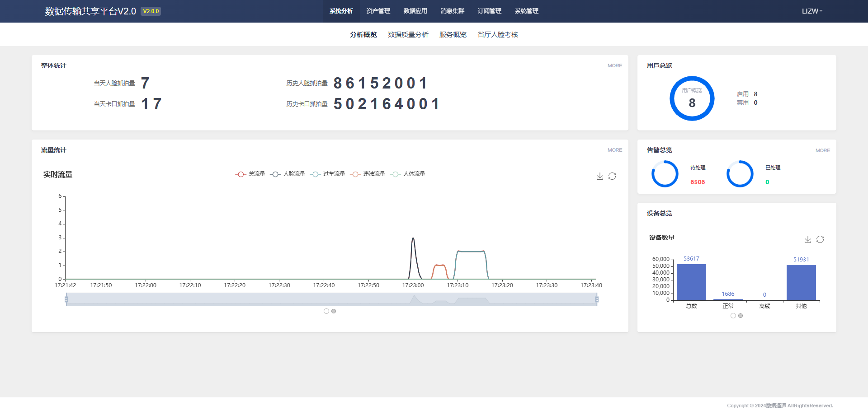This screenshot has height=415, width=868.
Task: Click the V2.0.0 version badge
Action: coord(151,11)
